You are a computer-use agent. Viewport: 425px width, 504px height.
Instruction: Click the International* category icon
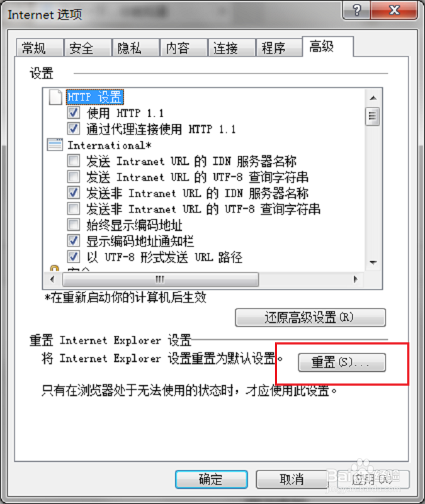pyautogui.click(x=55, y=145)
